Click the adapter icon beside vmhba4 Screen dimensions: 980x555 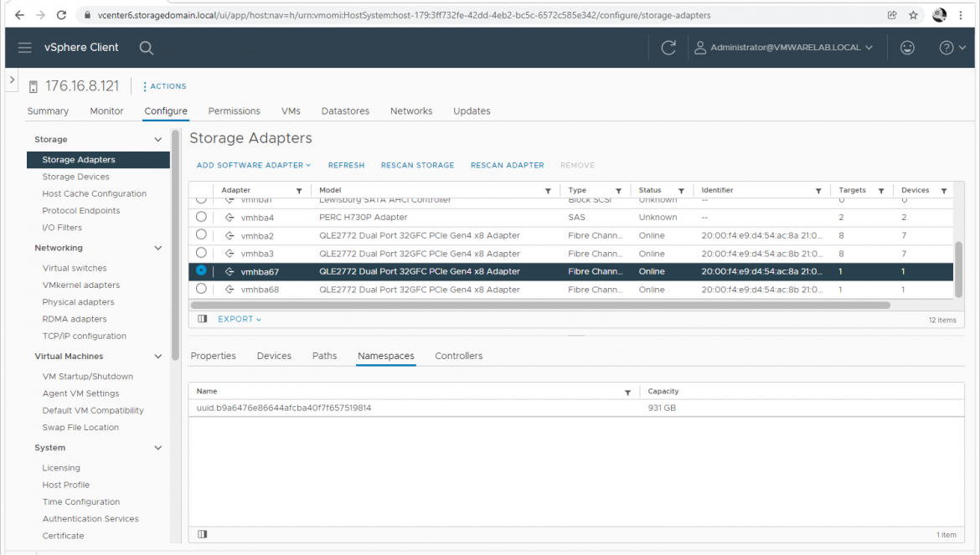click(x=230, y=218)
